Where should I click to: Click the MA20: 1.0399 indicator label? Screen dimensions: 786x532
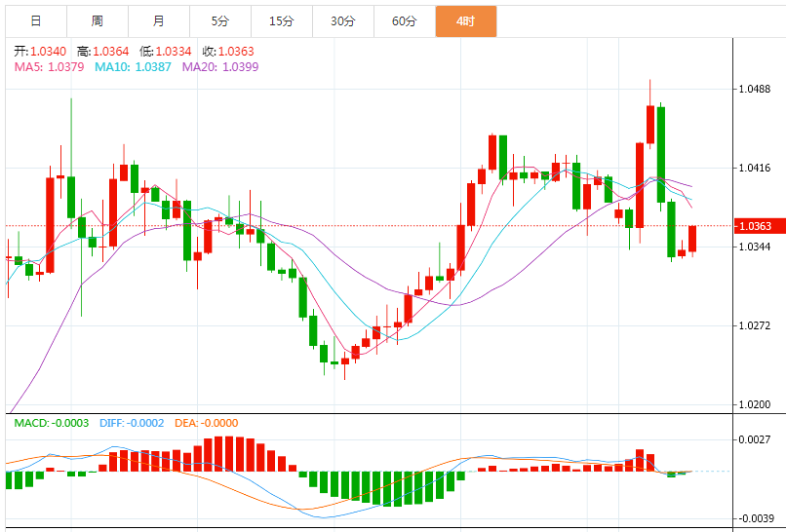(x=220, y=66)
